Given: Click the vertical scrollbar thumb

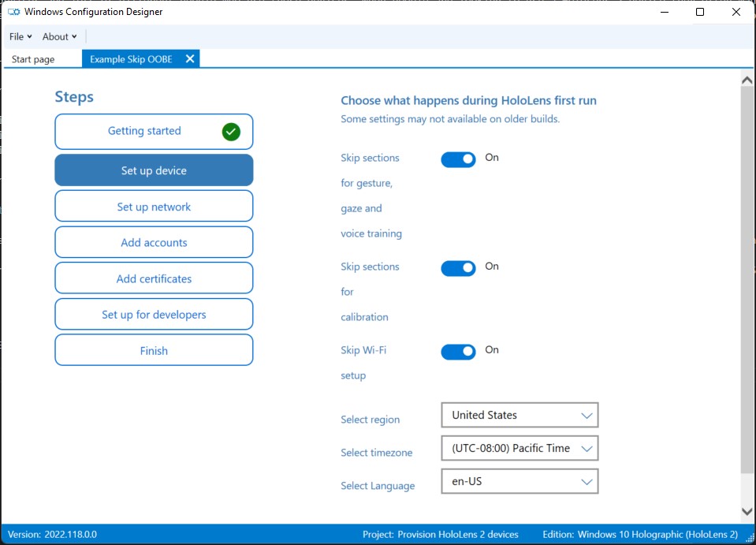Looking at the screenshot, I should click(x=747, y=276).
